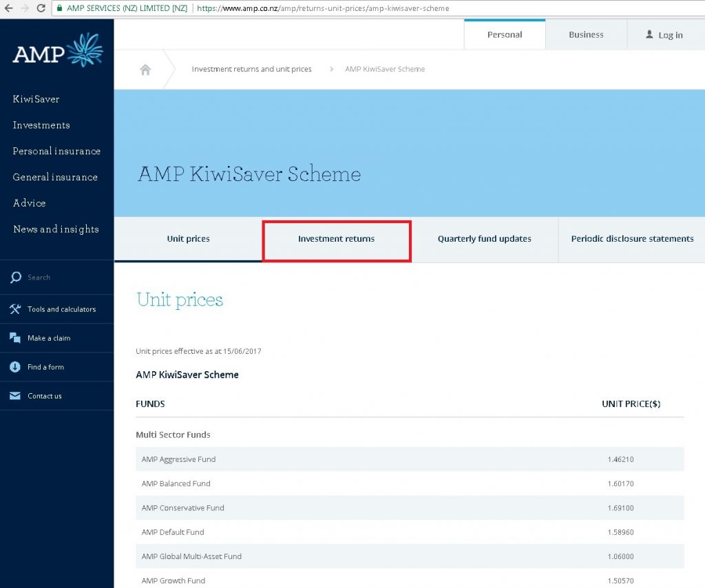
Task: Click the AMP Balanced Fund row
Action: click(410, 483)
